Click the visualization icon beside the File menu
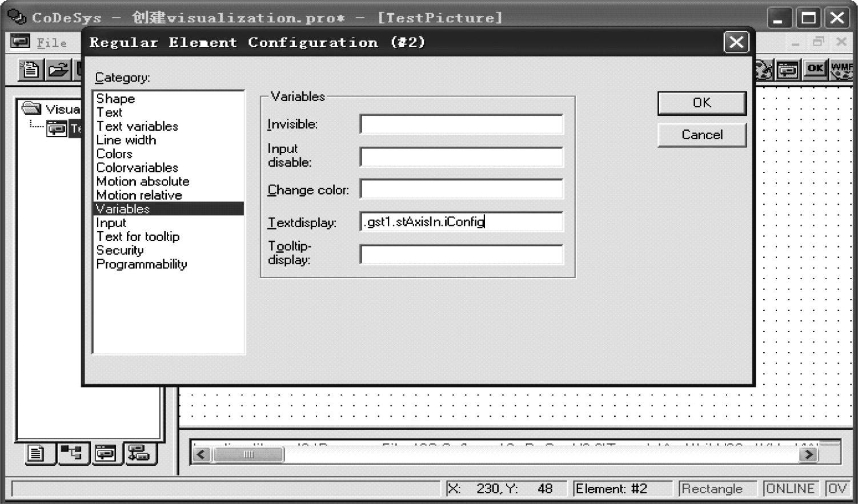The width and height of the screenshot is (858, 504). tap(20, 42)
